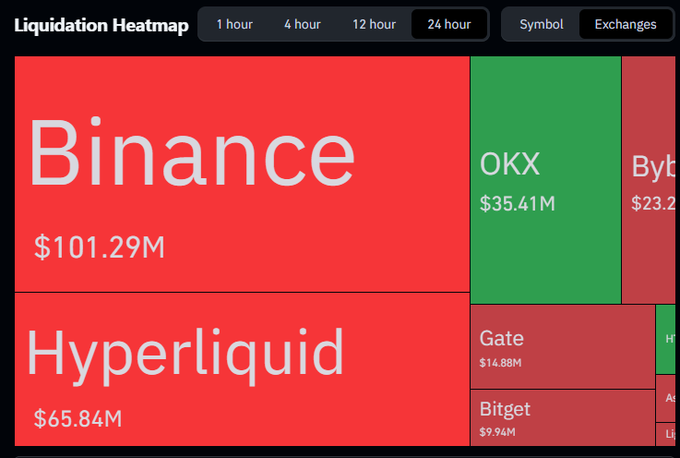Image resolution: width=680 pixels, height=458 pixels.
Task: Click the $14.88M Gate value
Action: pos(500,363)
